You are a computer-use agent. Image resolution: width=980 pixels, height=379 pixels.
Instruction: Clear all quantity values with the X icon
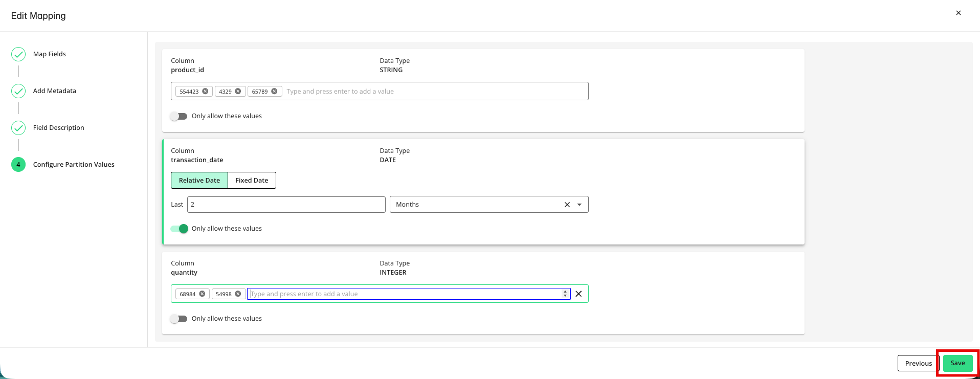pos(578,294)
